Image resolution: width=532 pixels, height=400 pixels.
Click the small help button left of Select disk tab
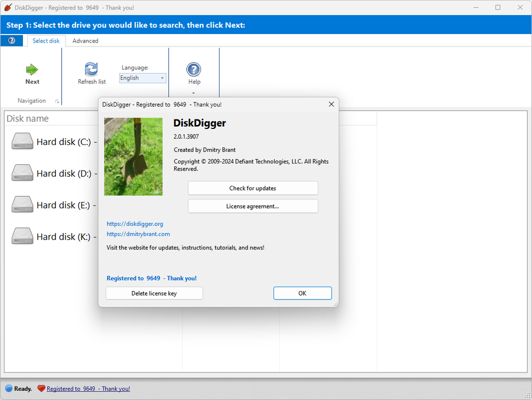11,40
